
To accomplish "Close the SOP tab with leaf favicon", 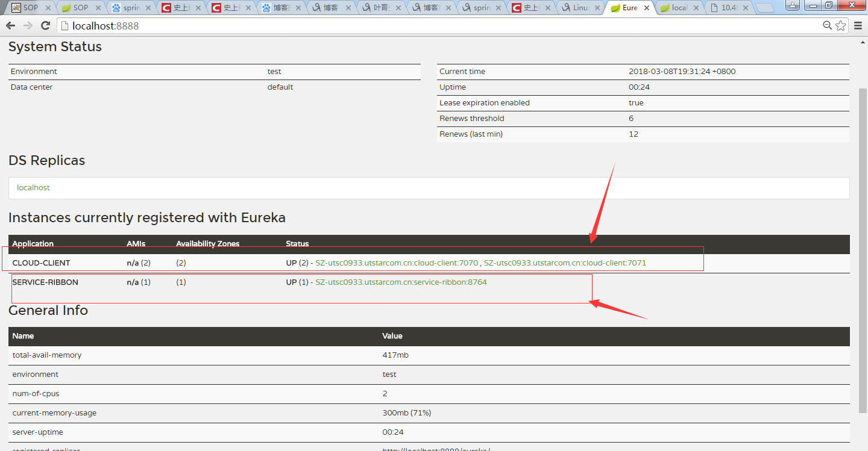I will pos(99,8).
